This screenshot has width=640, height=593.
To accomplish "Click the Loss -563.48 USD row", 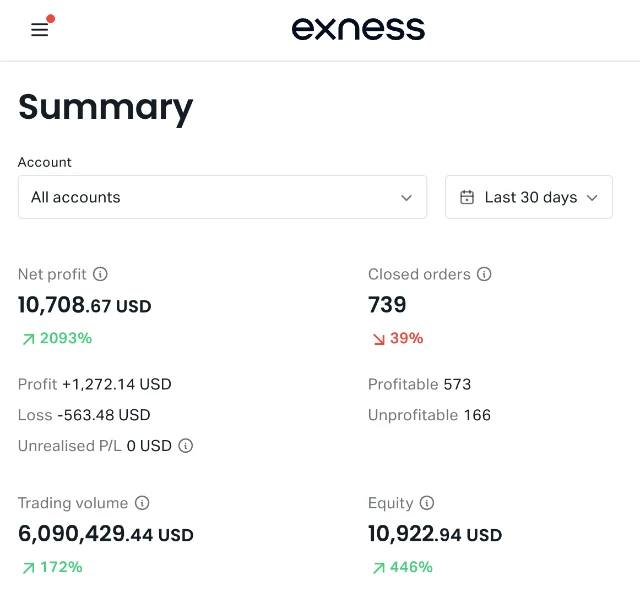I will point(84,415).
